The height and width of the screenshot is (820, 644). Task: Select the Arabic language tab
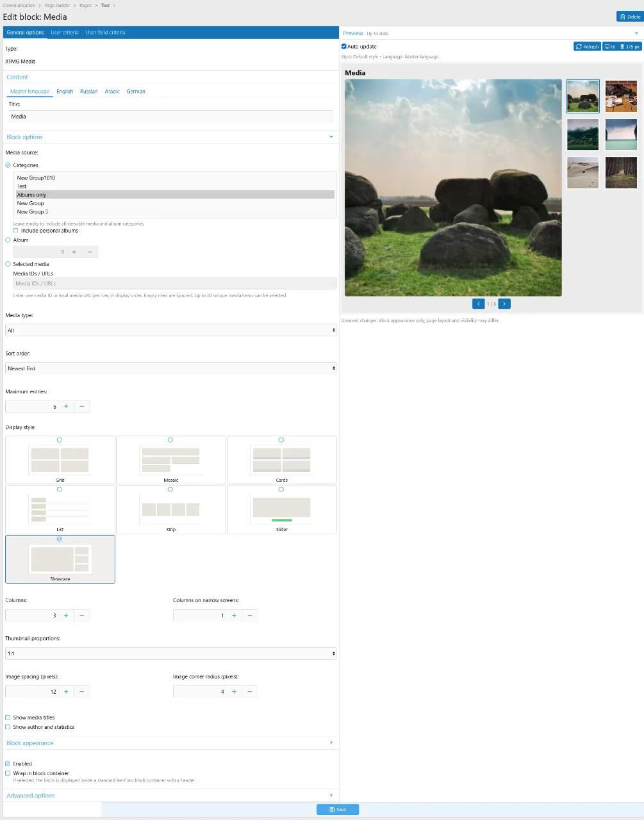coord(112,92)
